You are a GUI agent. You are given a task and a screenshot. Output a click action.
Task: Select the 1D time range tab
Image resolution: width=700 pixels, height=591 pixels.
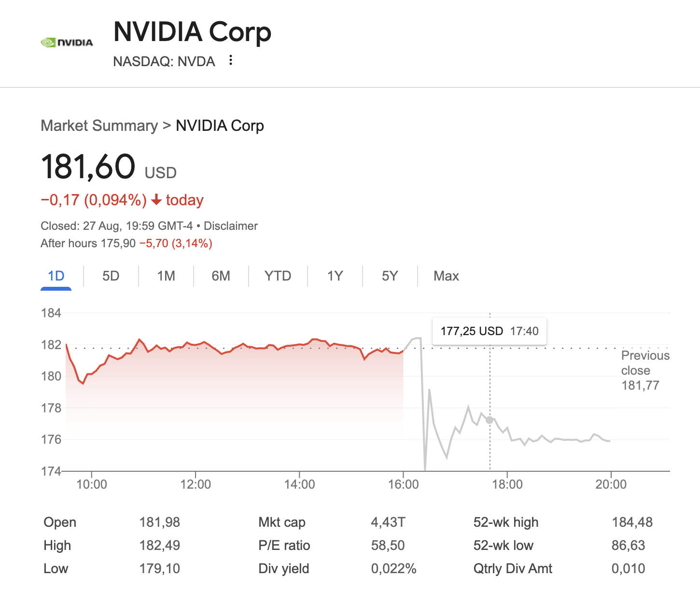tap(56, 276)
